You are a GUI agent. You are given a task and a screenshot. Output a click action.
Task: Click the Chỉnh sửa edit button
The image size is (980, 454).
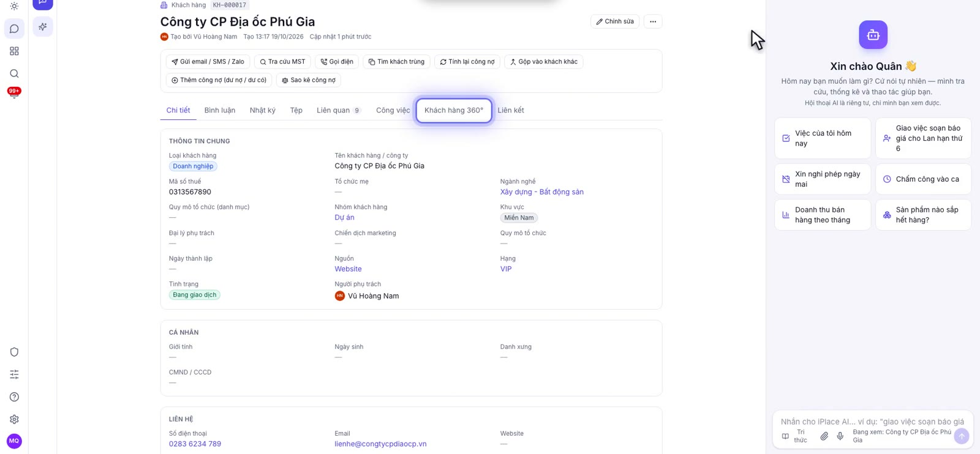(x=615, y=21)
